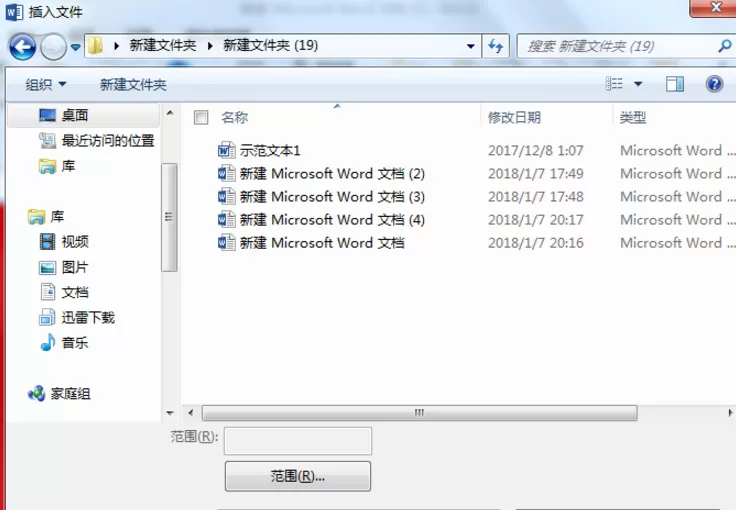
Task: Click the date 2018/1/7 20:17
Action: click(536, 220)
